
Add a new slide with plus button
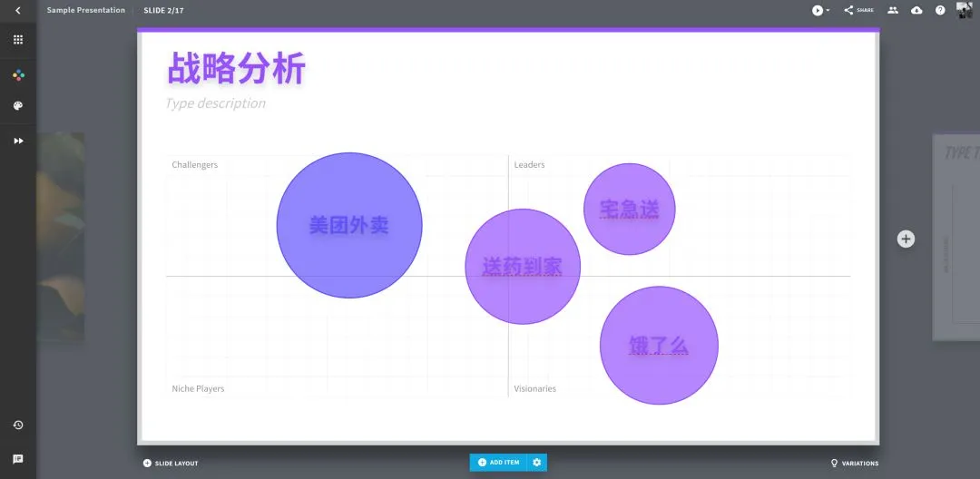[906, 239]
